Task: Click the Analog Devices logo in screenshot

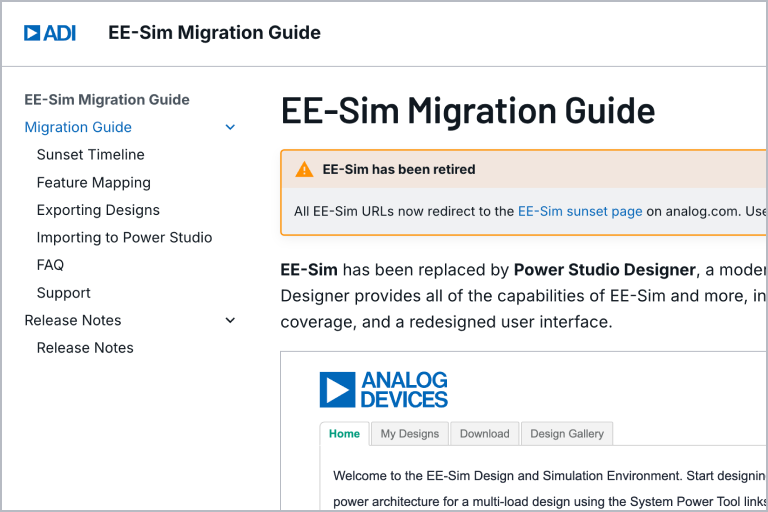Action: pyautogui.click(x=384, y=390)
